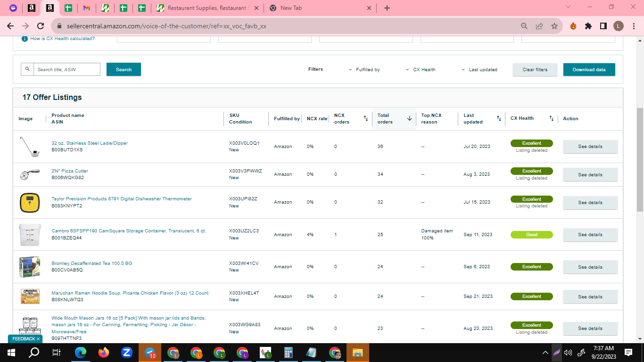Open the Chrome profile avatar L

tap(618, 26)
